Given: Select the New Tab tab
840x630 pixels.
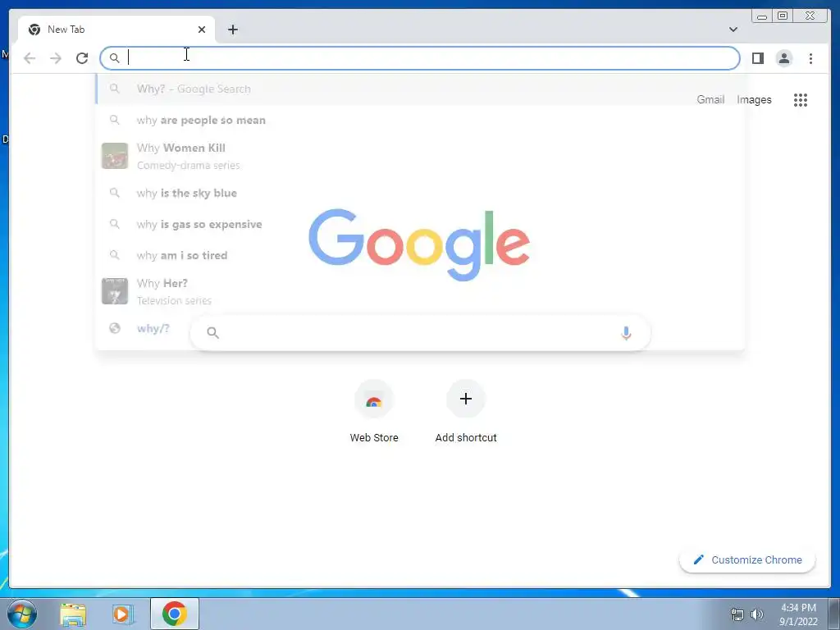Looking at the screenshot, I should pyautogui.click(x=116, y=30).
